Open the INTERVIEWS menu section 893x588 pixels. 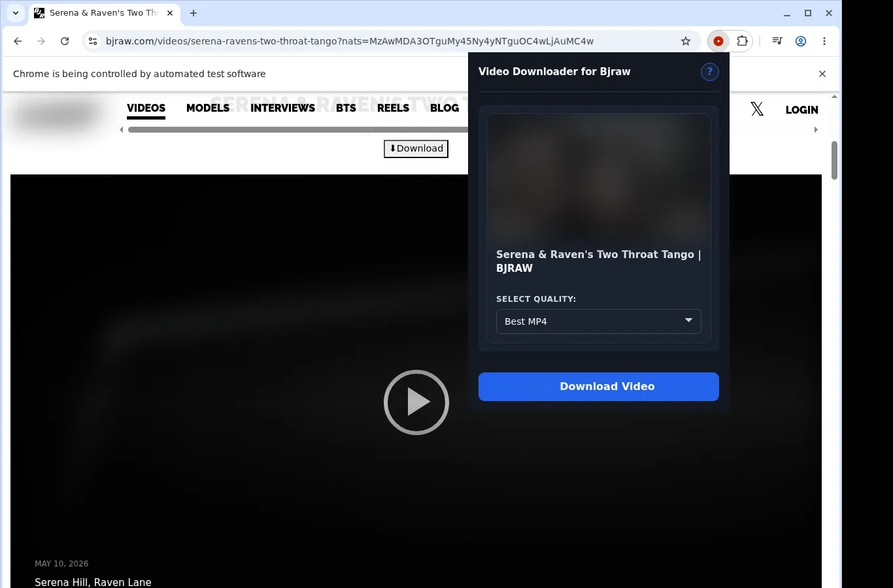(282, 108)
